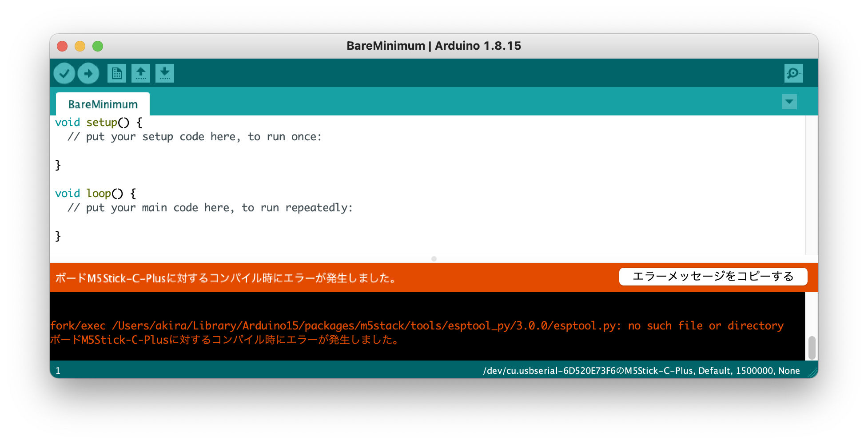This screenshot has height=444, width=868.
Task: Close the Arduino window with red button
Action: pos(62,46)
